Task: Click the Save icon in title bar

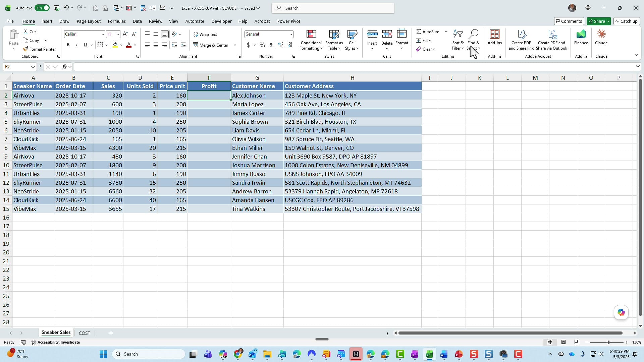Action: [57, 8]
